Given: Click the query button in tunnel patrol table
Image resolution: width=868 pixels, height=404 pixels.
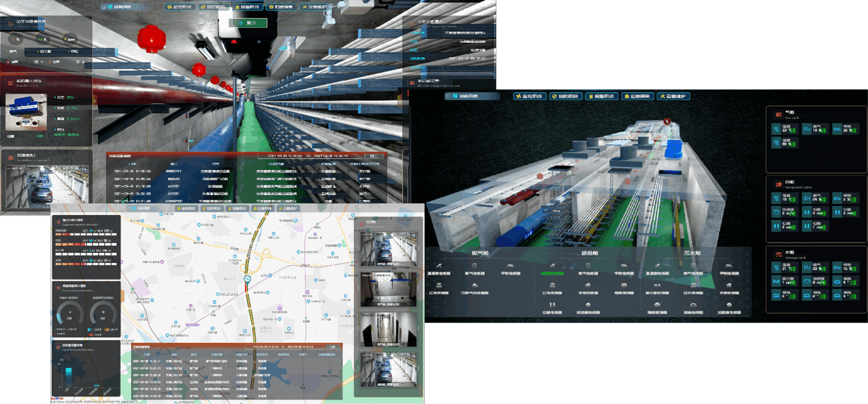Looking at the screenshot, I should [375, 156].
